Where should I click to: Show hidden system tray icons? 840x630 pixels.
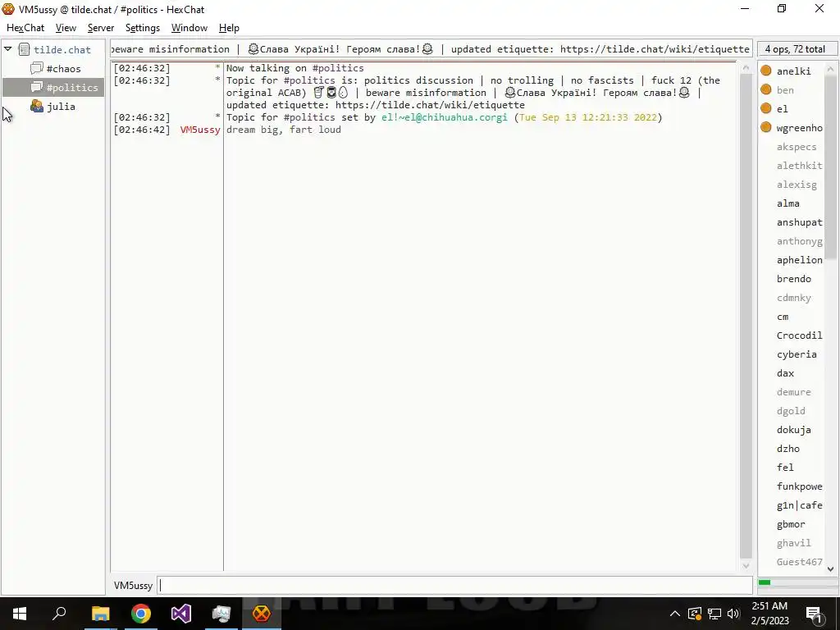click(675, 614)
